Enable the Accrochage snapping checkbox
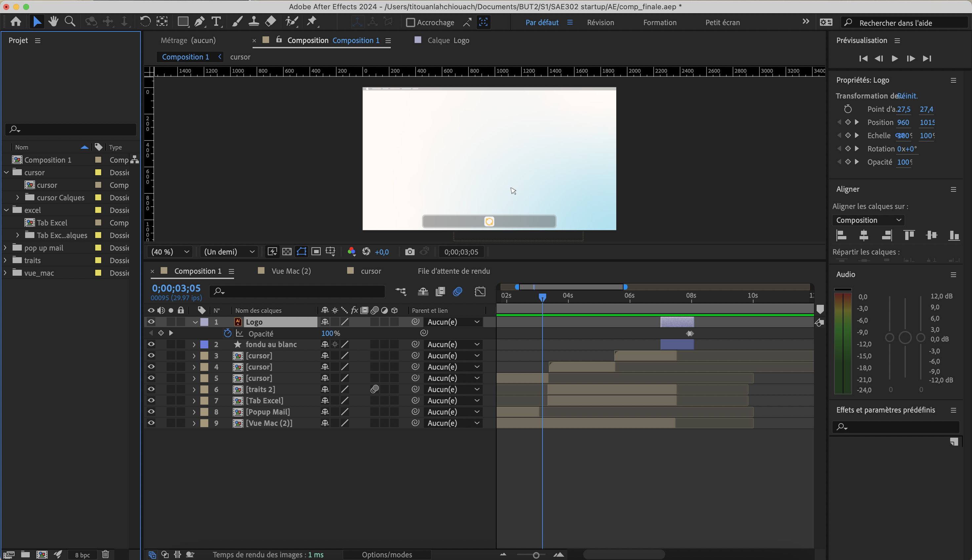The height and width of the screenshot is (560, 972). point(410,22)
